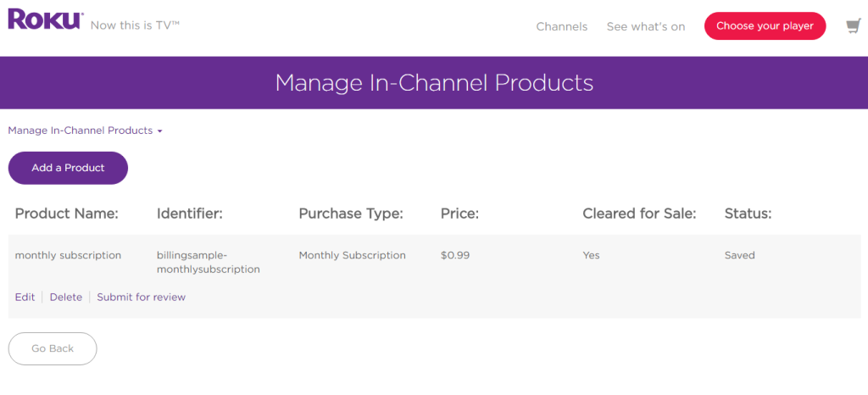Click the Roku logo

point(46,19)
